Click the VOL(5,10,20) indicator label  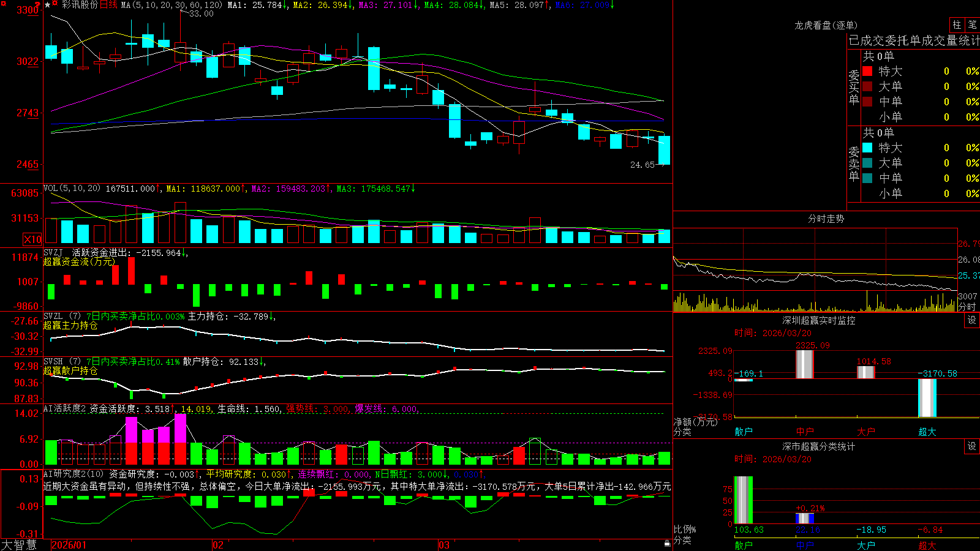coord(72,189)
